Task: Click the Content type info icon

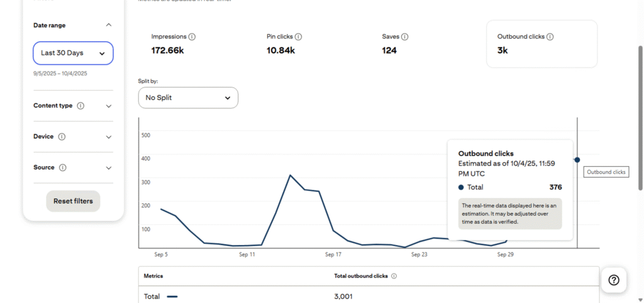Action: click(80, 106)
